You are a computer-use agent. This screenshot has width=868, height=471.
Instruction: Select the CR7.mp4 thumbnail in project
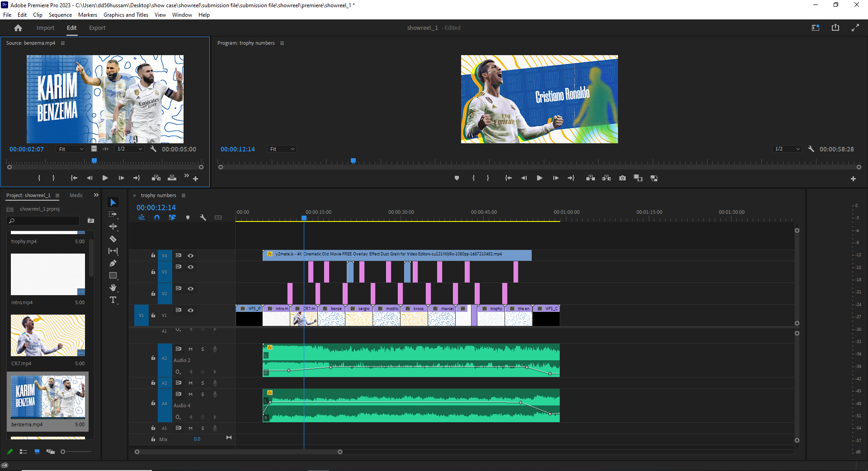click(x=48, y=335)
